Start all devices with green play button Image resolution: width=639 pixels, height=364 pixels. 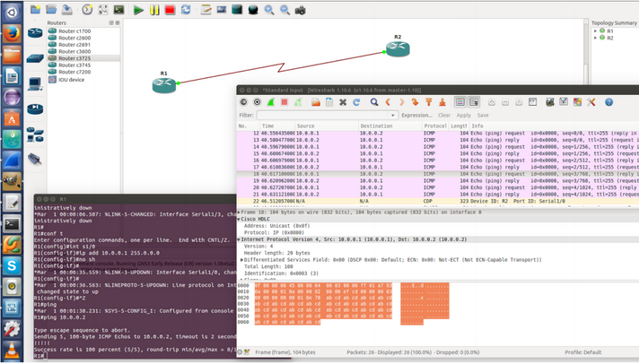pyautogui.click(x=138, y=10)
